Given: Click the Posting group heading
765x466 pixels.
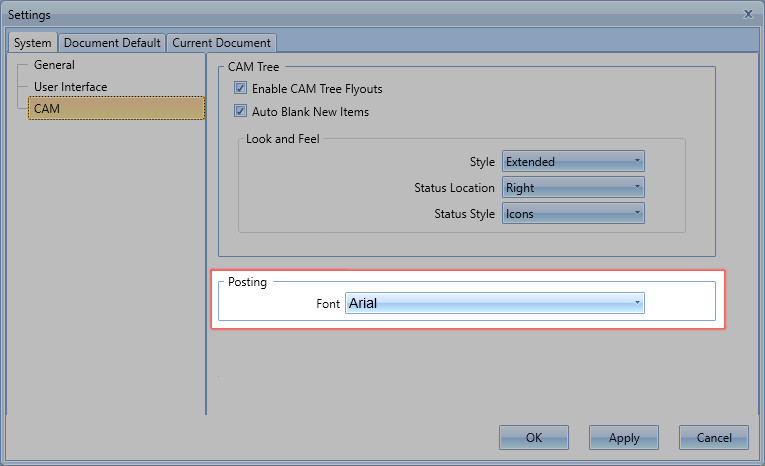Looking at the screenshot, I should [x=247, y=282].
